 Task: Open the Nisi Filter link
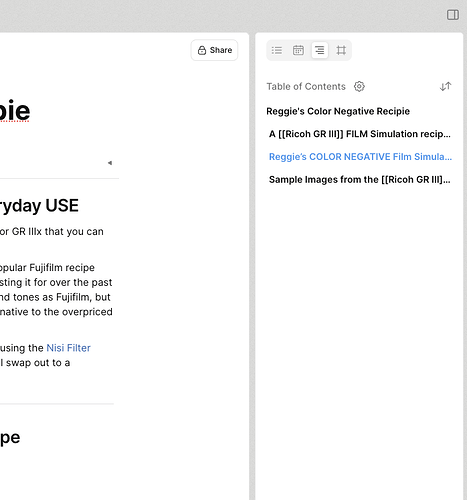pos(68,348)
